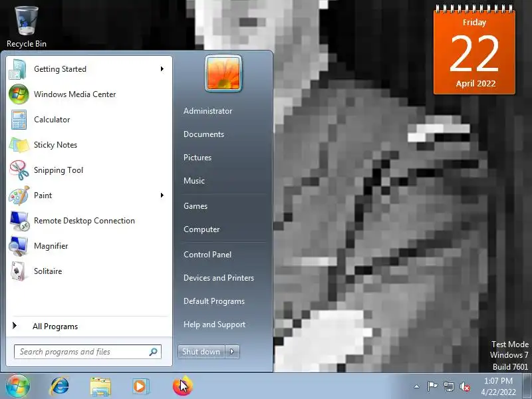The height and width of the screenshot is (399, 532).
Task: Open Sticky Notes icon
Action: point(19,145)
